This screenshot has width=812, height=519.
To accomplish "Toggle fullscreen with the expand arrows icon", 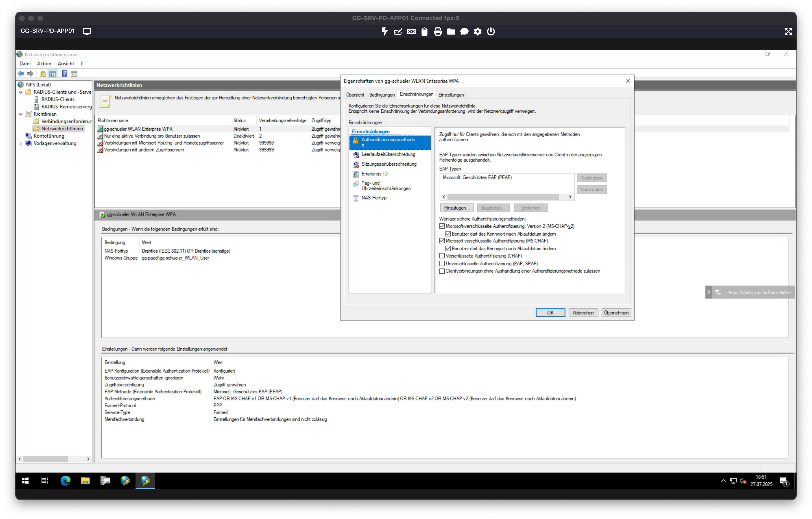I will (788, 32).
